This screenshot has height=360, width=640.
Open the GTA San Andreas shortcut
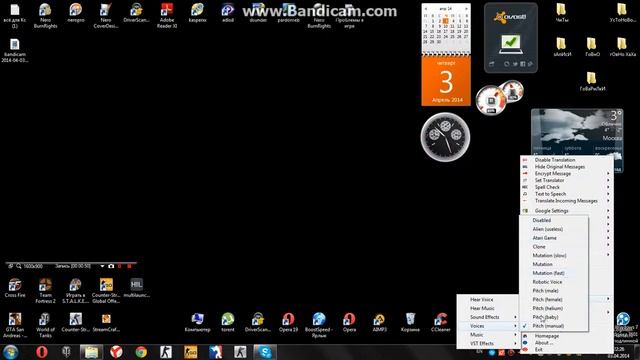(x=15, y=325)
